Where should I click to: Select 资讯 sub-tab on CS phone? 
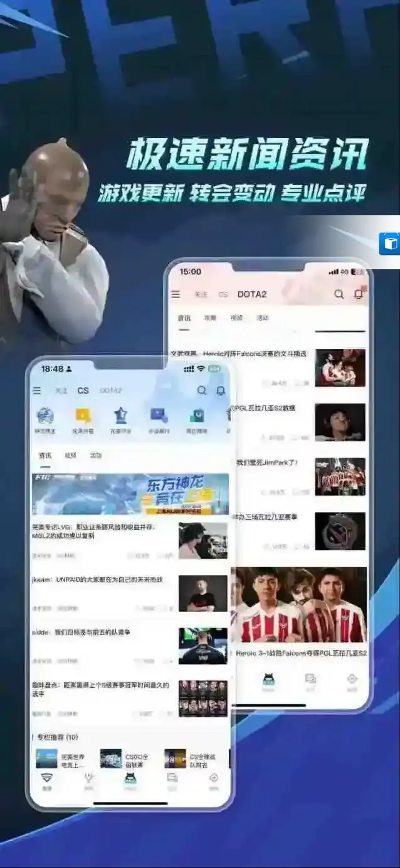click(45, 456)
